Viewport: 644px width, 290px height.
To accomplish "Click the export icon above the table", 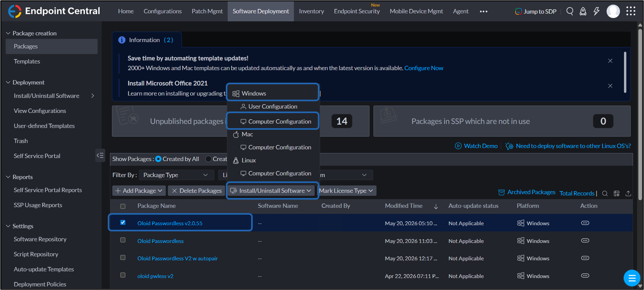I will coord(628,193).
